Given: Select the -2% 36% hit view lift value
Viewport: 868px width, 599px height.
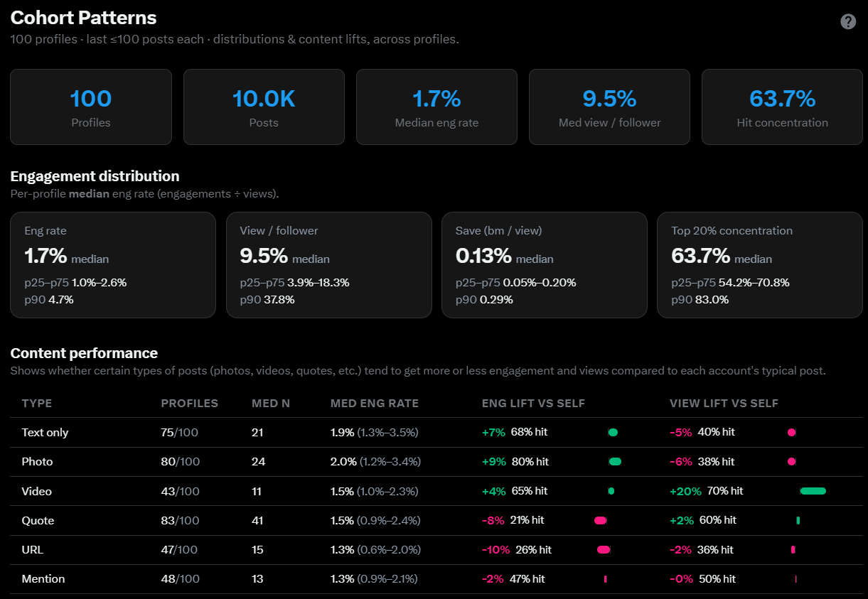Looking at the screenshot, I should pos(702,549).
